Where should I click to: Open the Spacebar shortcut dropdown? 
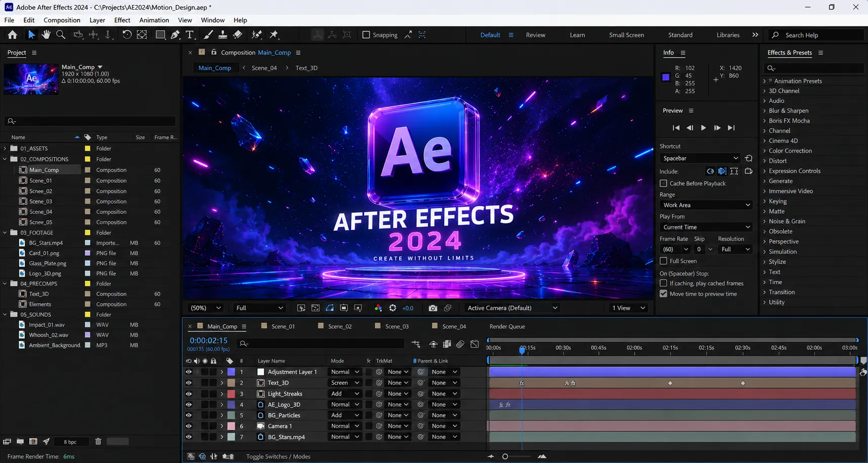(x=701, y=158)
